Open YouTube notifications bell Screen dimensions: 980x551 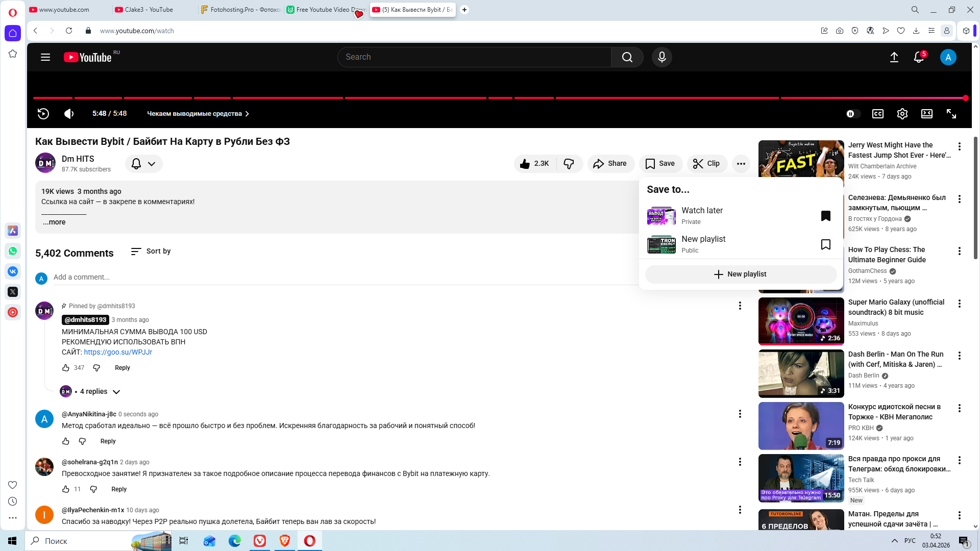(x=918, y=57)
